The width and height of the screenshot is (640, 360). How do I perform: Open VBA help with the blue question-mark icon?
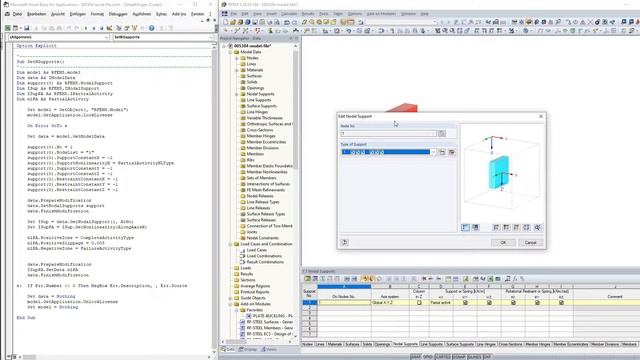tap(151, 28)
